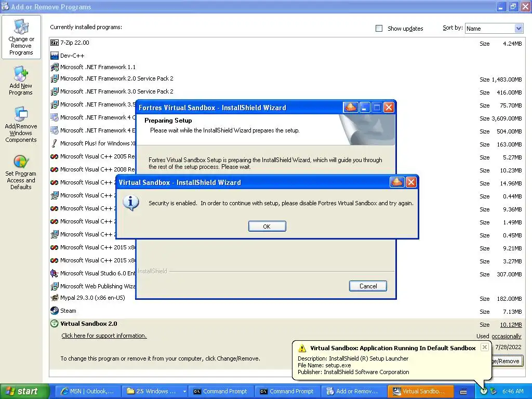
Task: Click the sandbox icon in Fortres wizard title bar
Action: (x=351, y=108)
